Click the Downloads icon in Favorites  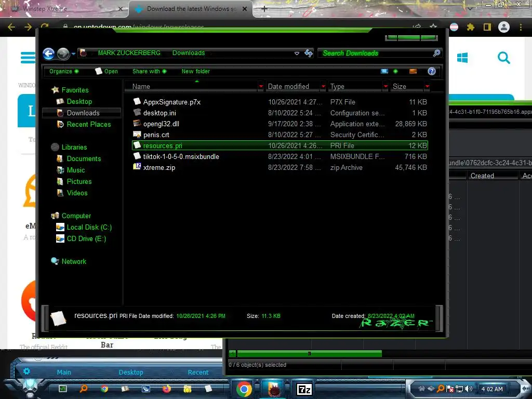pyautogui.click(x=60, y=113)
